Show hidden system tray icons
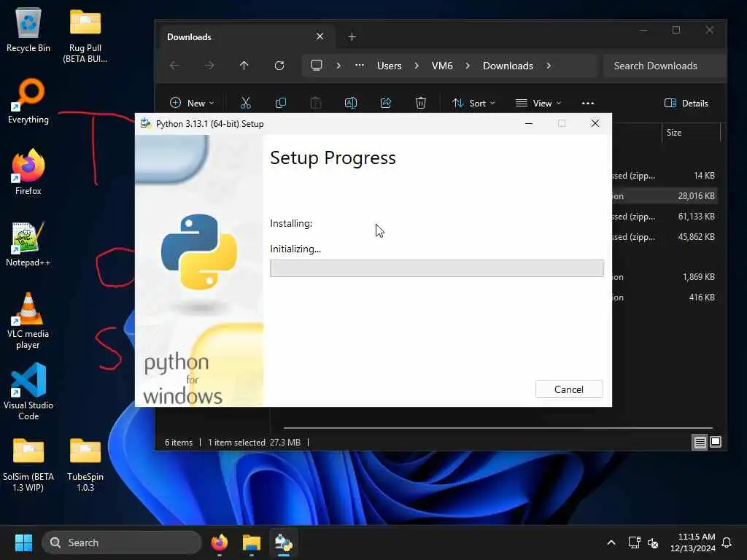Screen dimensions: 747x560 pyautogui.click(x=611, y=542)
